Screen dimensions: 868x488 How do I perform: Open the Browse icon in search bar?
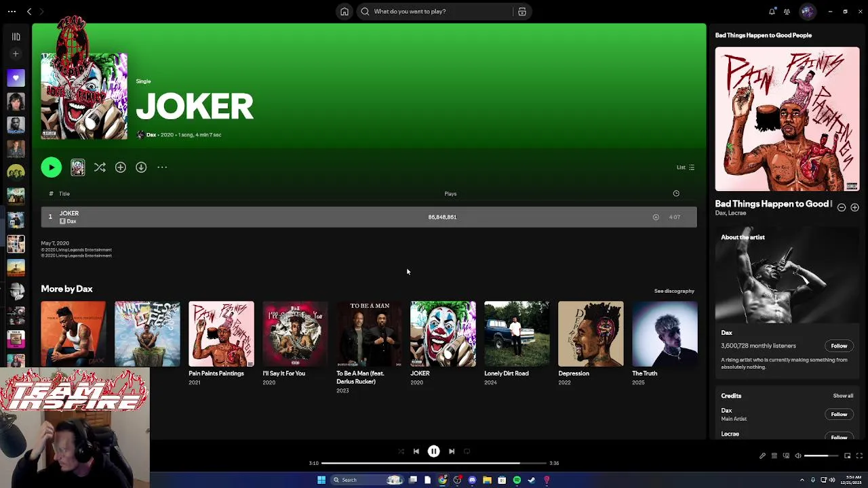coord(522,12)
